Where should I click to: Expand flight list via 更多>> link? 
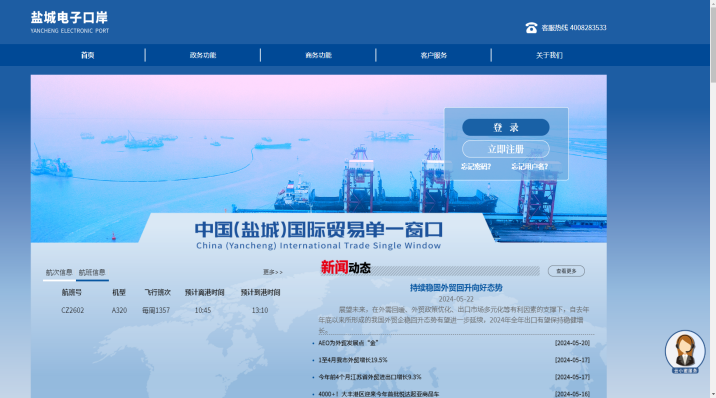click(x=273, y=272)
